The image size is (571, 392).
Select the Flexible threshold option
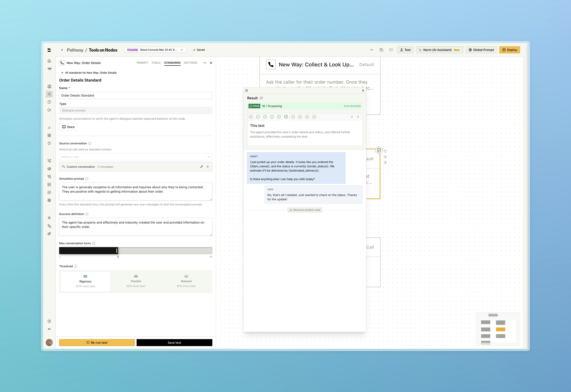coord(136,281)
